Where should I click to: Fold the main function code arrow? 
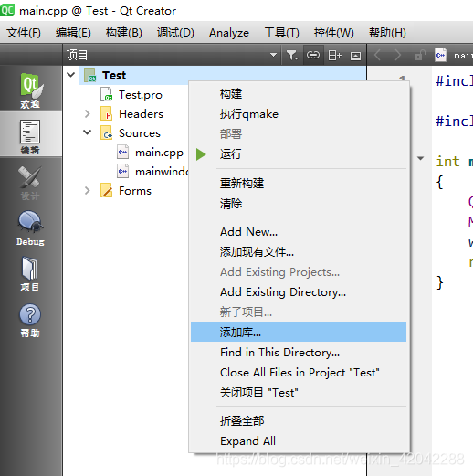pyautogui.click(x=421, y=158)
